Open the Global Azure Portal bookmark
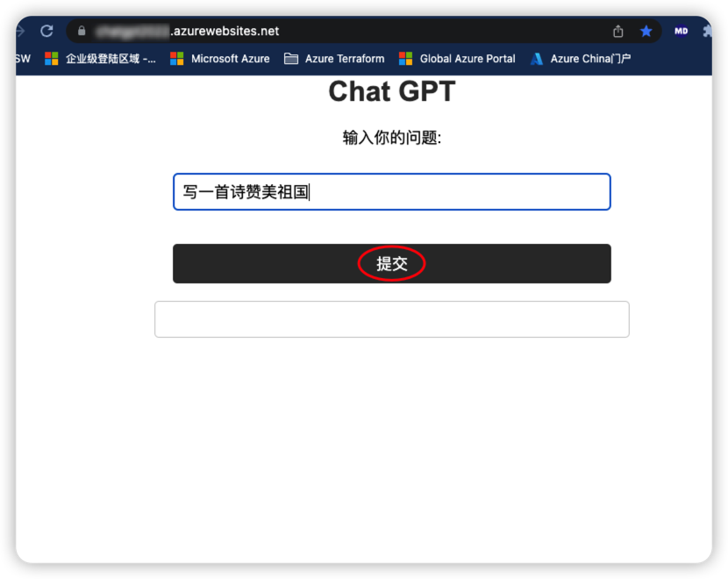Screen dimensions: 728x579 tap(457, 59)
